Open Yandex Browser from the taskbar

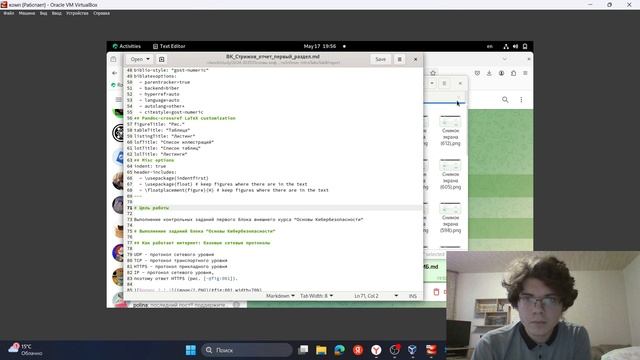(376, 350)
